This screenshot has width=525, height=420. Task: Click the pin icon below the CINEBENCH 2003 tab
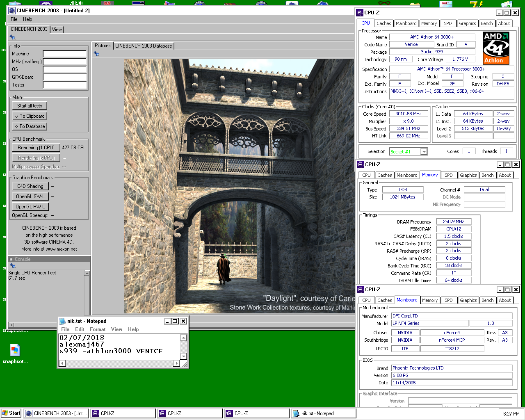12,37
